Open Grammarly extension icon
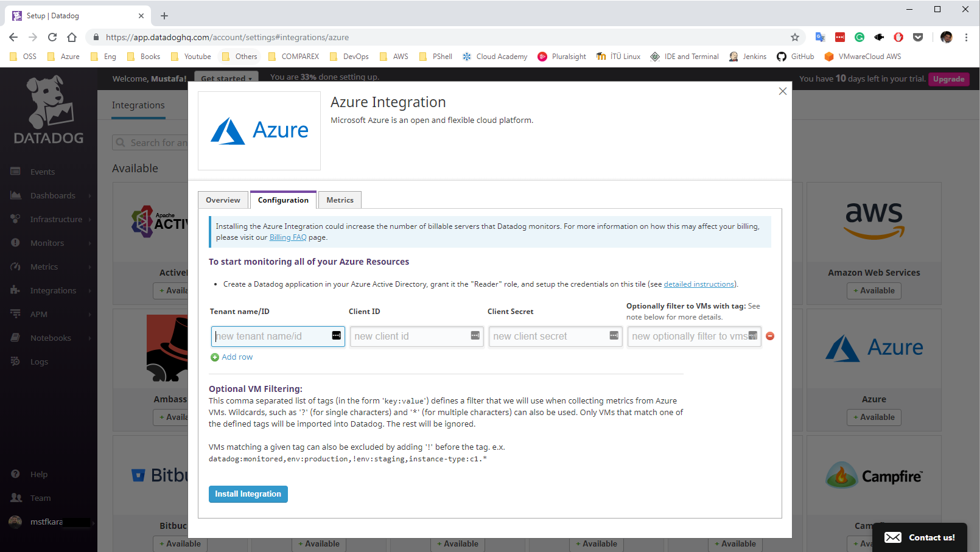The image size is (980, 552). pyautogui.click(x=859, y=37)
